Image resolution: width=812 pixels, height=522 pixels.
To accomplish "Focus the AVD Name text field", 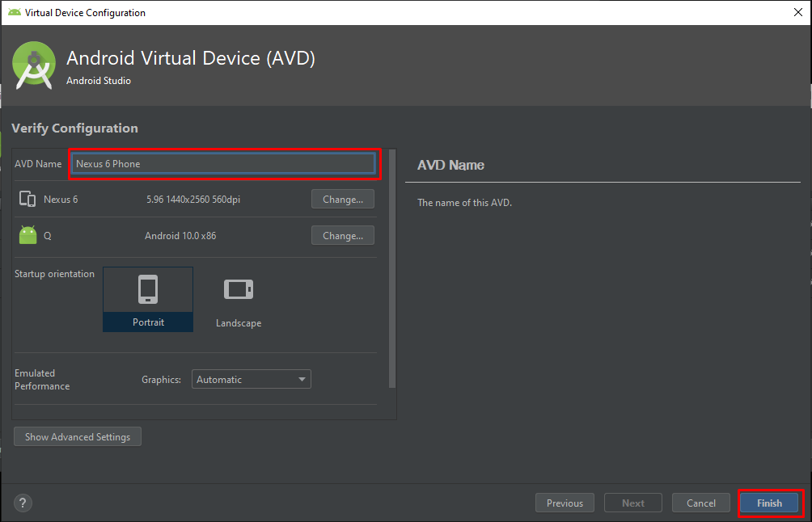I will pyautogui.click(x=224, y=164).
